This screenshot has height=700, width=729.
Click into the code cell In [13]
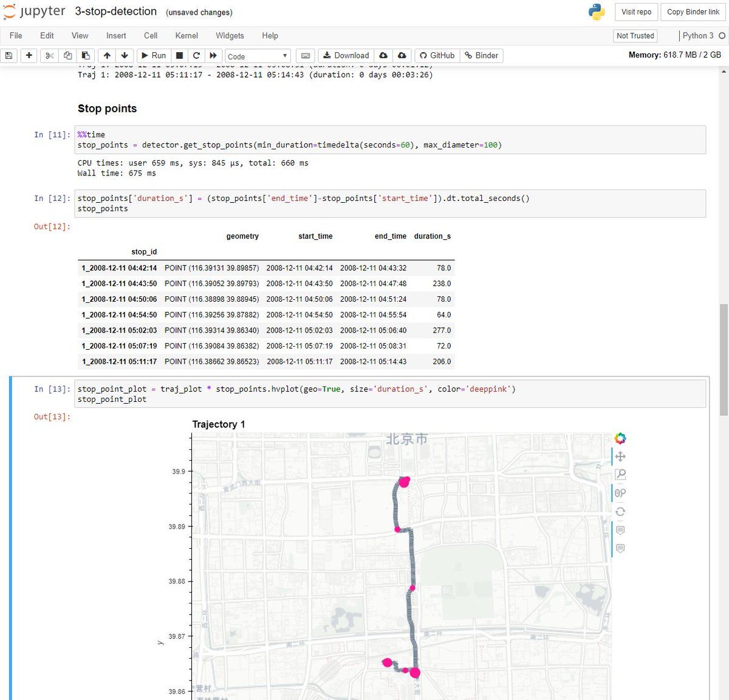pyautogui.click(x=389, y=394)
